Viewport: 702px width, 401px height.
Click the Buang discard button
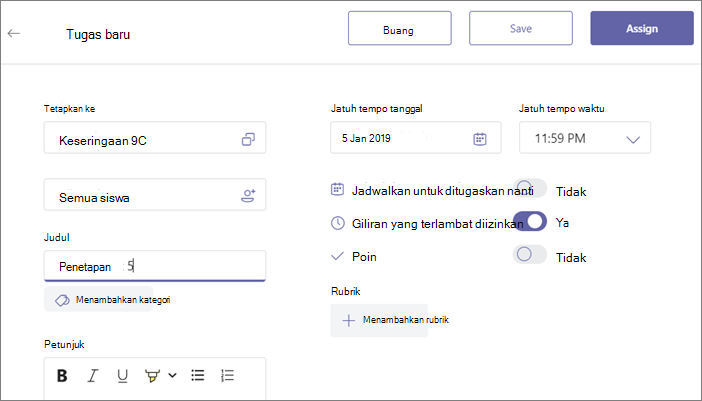[400, 28]
